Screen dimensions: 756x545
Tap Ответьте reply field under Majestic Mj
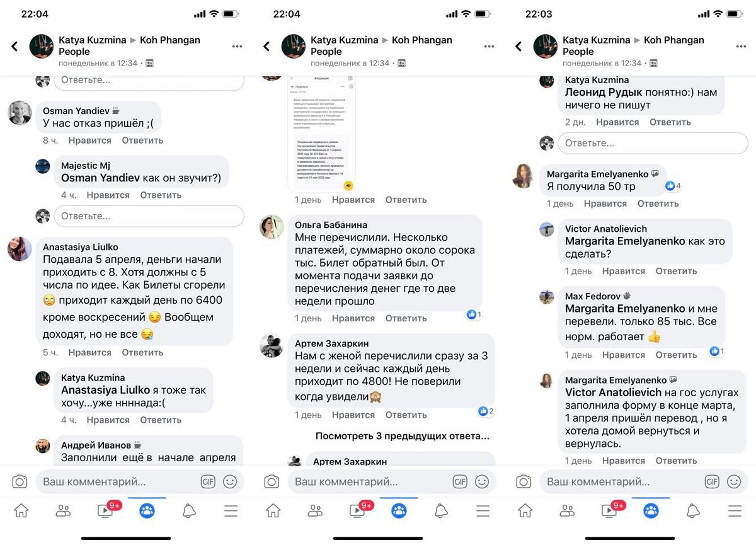[x=149, y=216]
